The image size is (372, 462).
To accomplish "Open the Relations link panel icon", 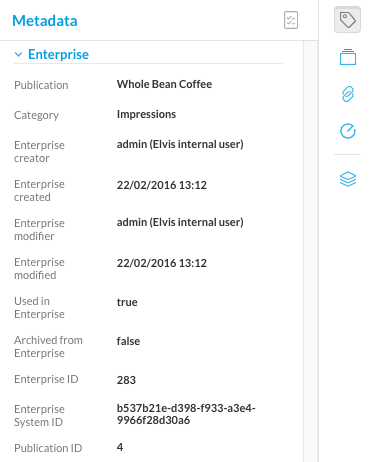I will pyautogui.click(x=348, y=94).
